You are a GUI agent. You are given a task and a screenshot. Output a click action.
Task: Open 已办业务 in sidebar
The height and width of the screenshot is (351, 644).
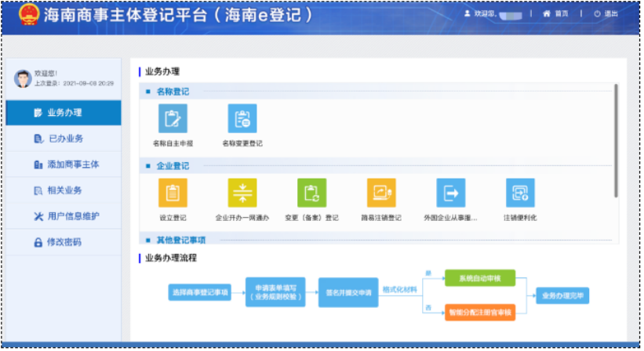(64, 139)
